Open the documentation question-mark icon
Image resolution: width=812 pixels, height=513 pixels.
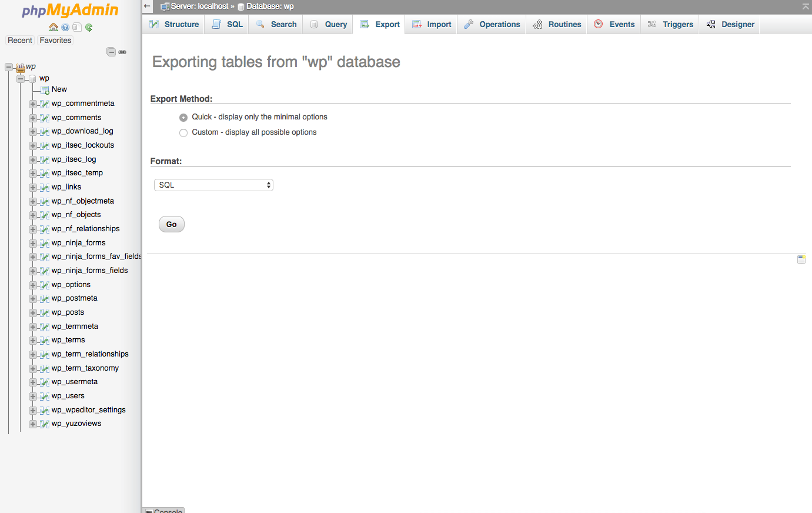coord(65,27)
